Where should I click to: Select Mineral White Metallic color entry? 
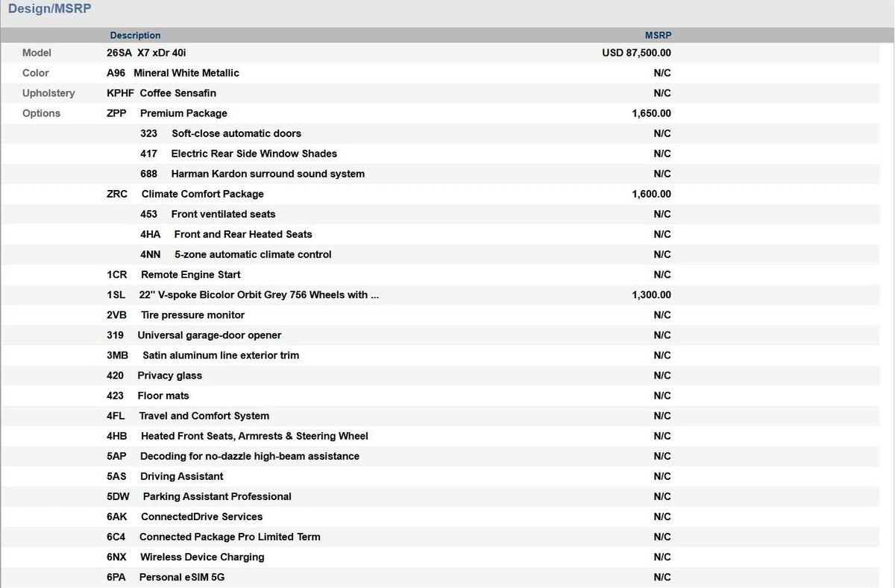(186, 73)
